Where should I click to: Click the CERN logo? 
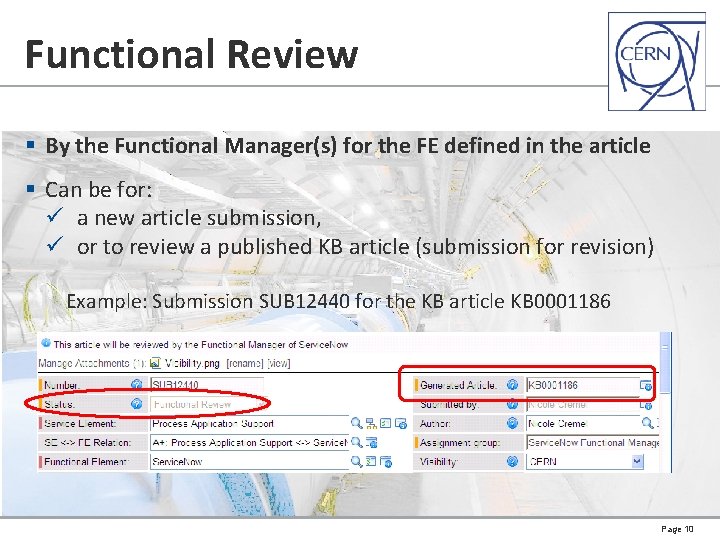point(657,62)
